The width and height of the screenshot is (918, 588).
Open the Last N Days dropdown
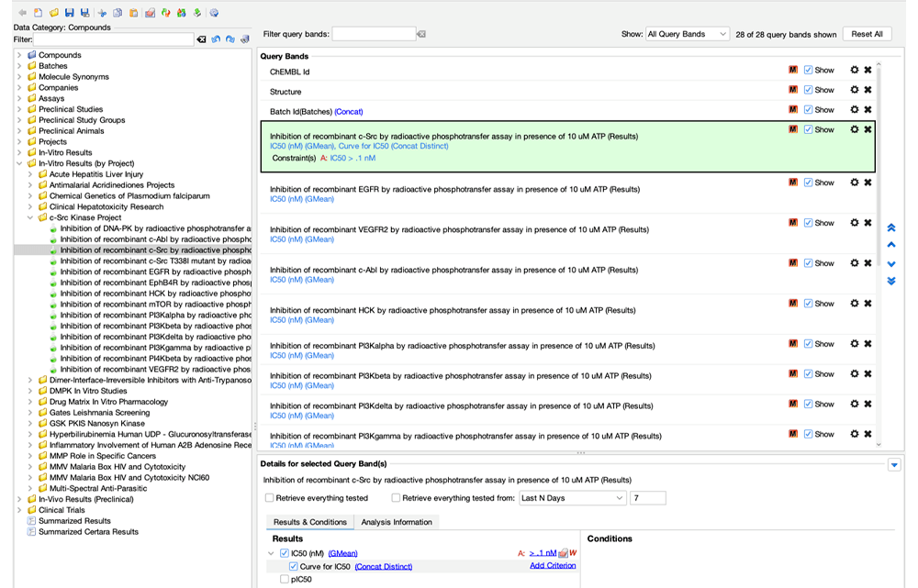[x=572, y=498]
